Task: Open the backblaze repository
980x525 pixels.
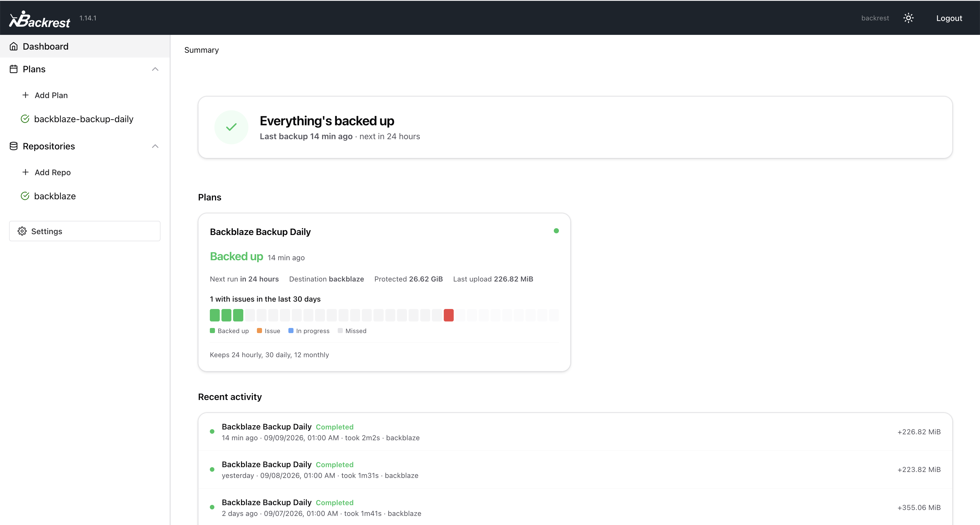Action: tap(55, 196)
